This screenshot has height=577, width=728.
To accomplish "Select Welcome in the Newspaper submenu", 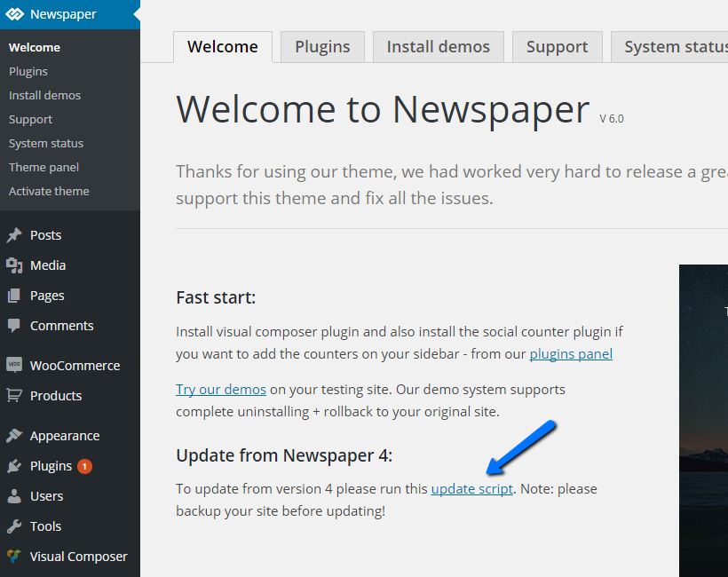I will pos(35,47).
